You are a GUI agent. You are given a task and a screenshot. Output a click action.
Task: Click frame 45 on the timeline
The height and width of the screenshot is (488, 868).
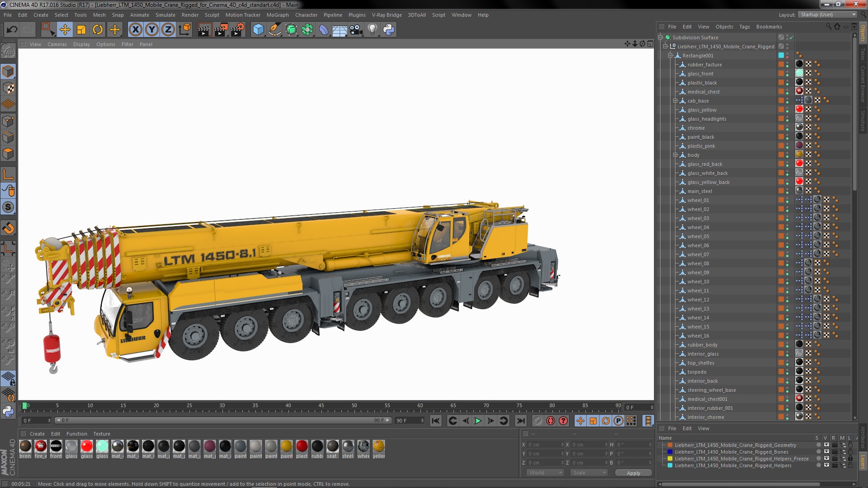321,406
